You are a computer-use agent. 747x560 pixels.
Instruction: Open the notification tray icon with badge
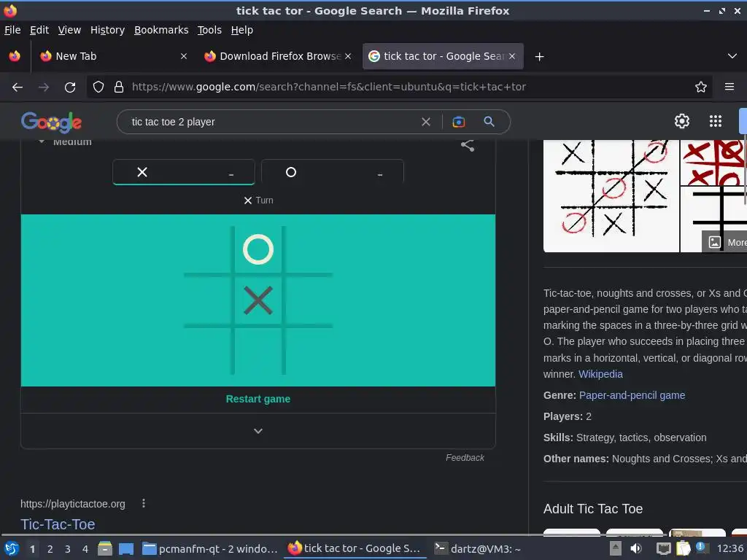point(701,548)
